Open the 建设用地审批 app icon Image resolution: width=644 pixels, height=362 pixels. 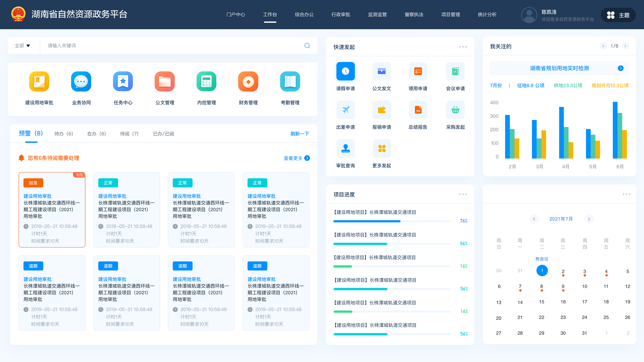point(39,81)
